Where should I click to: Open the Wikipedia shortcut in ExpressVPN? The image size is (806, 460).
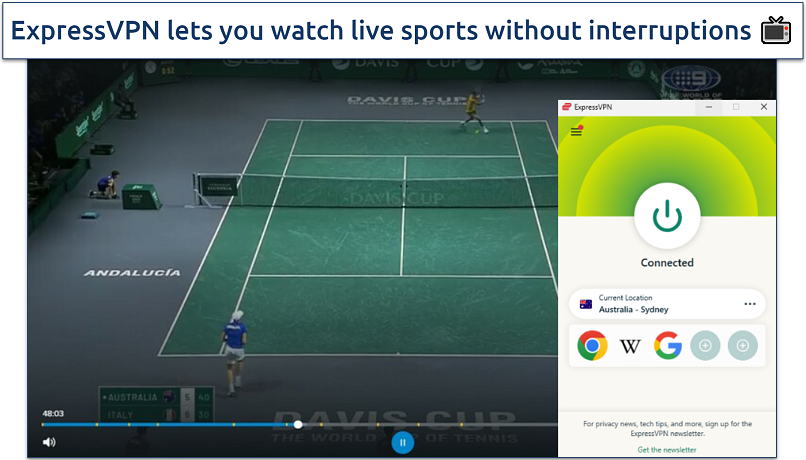[x=630, y=346]
